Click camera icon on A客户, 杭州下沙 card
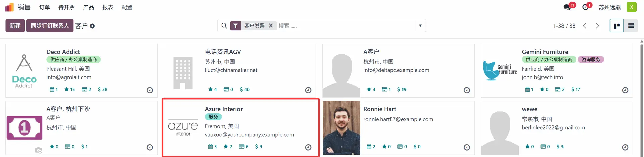 coord(39,150)
